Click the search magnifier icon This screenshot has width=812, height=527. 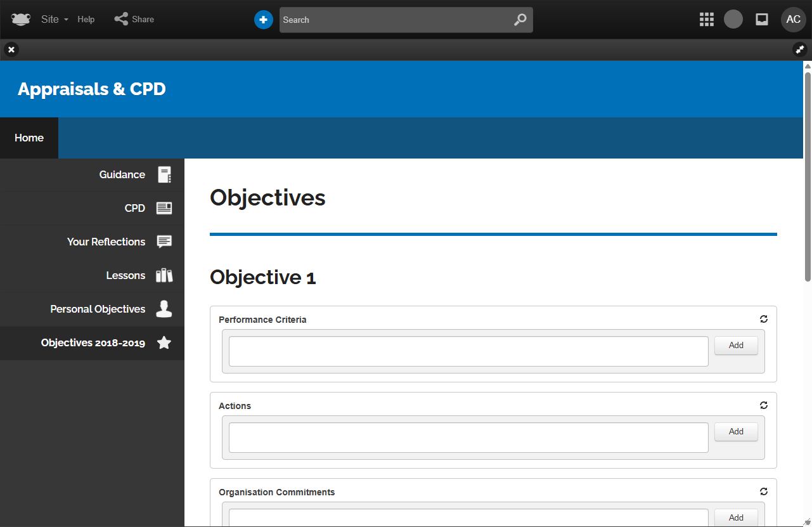520,20
